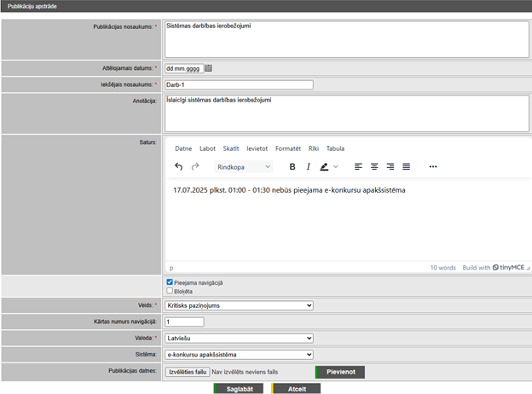Enable the Bloķēta checkbox
This screenshot has height=394, width=532.
170,290
